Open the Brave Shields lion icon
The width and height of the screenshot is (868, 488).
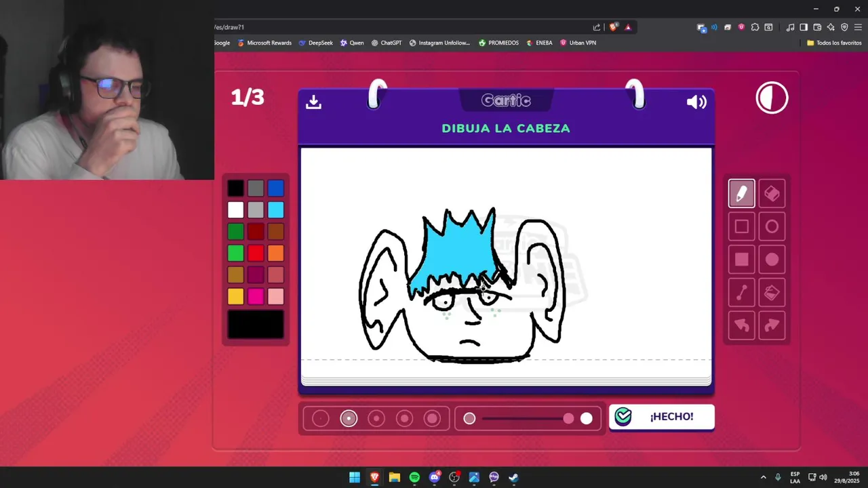click(613, 27)
